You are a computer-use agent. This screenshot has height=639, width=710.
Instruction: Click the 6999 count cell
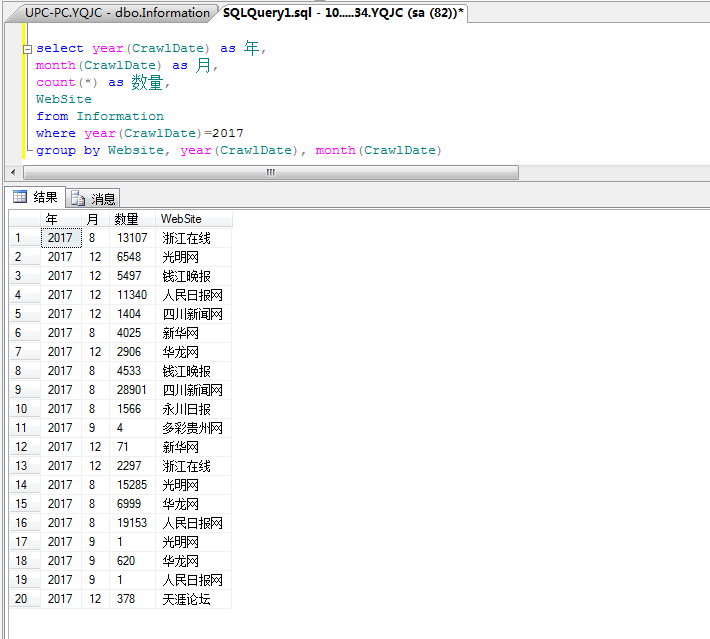tap(132, 504)
